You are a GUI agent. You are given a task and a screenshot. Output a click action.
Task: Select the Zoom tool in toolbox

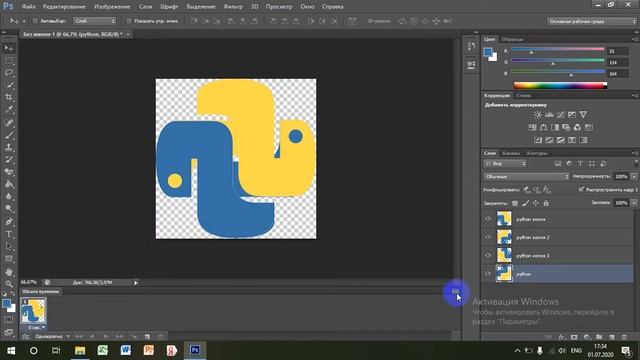coord(9,284)
